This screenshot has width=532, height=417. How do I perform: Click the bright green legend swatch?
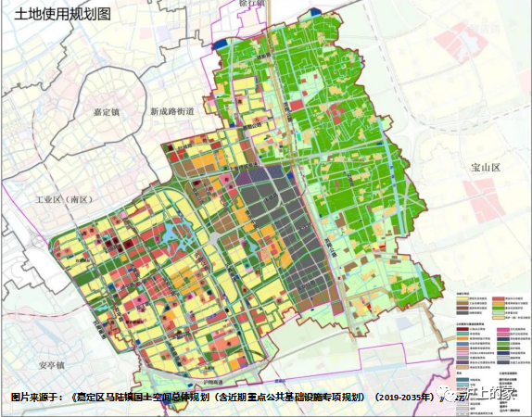click(499, 308)
